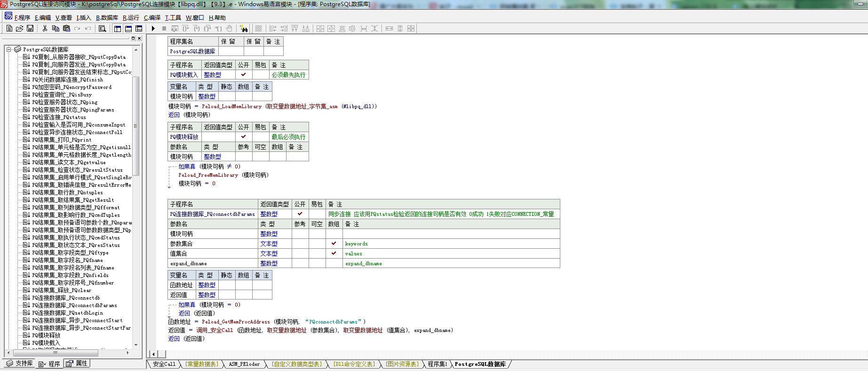
Task: Click the grey vertical double-arrow icon
Action: point(400,28)
